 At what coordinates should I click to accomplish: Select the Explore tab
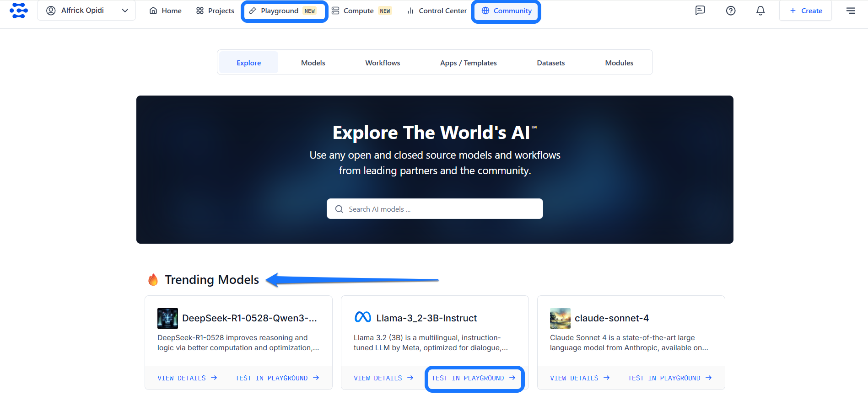[x=248, y=63]
